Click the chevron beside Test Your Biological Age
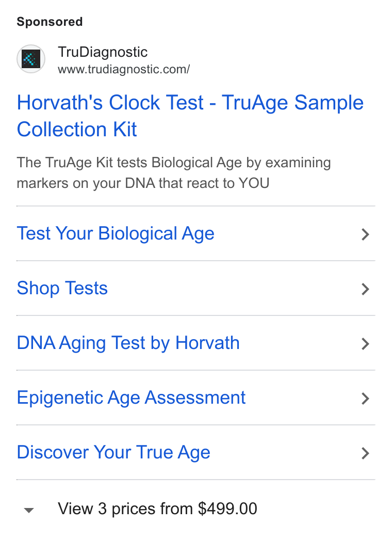This screenshot has width=392, height=540. pyautogui.click(x=366, y=234)
